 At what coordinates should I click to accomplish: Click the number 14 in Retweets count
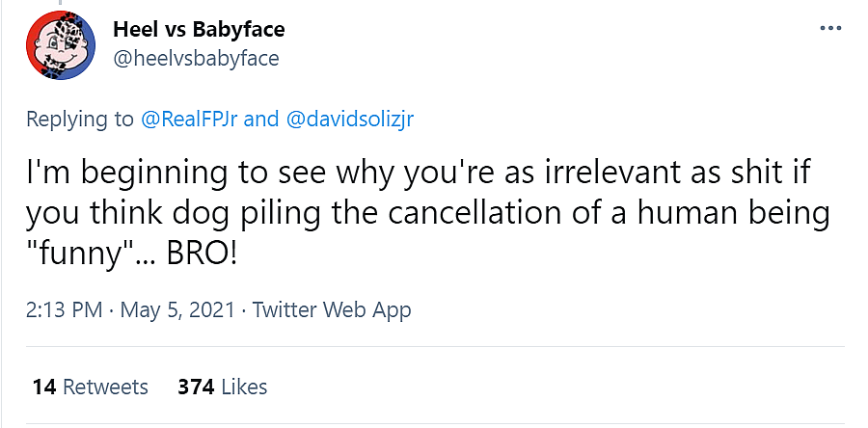point(43,387)
